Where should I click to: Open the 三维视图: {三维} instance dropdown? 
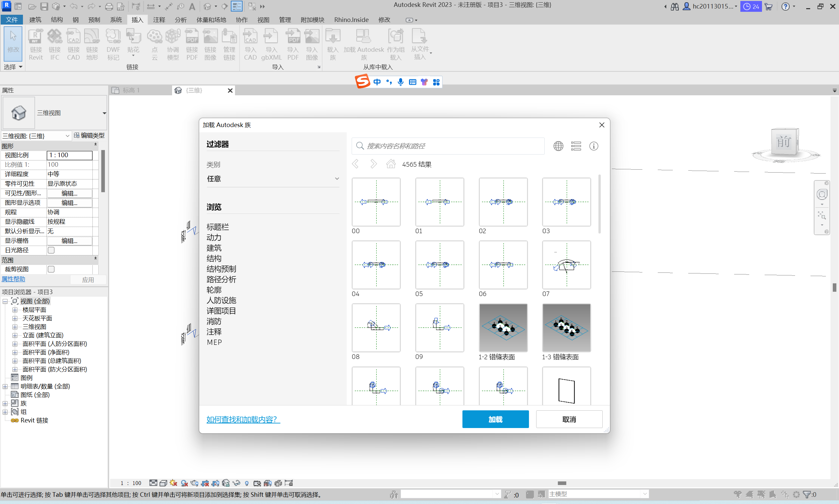[x=36, y=136]
